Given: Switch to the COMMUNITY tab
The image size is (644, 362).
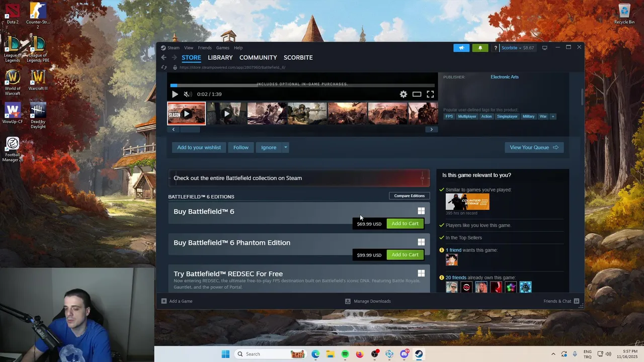Looking at the screenshot, I should 258,57.
